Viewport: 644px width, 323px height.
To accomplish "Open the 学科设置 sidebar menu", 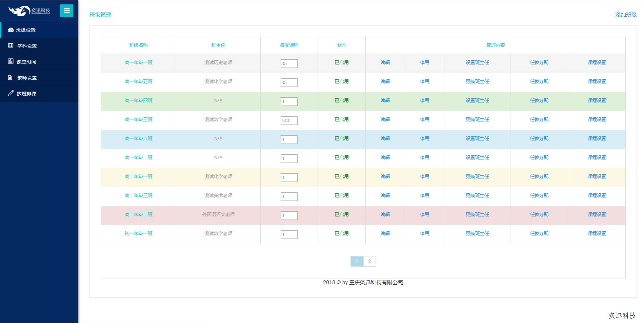I will point(27,46).
